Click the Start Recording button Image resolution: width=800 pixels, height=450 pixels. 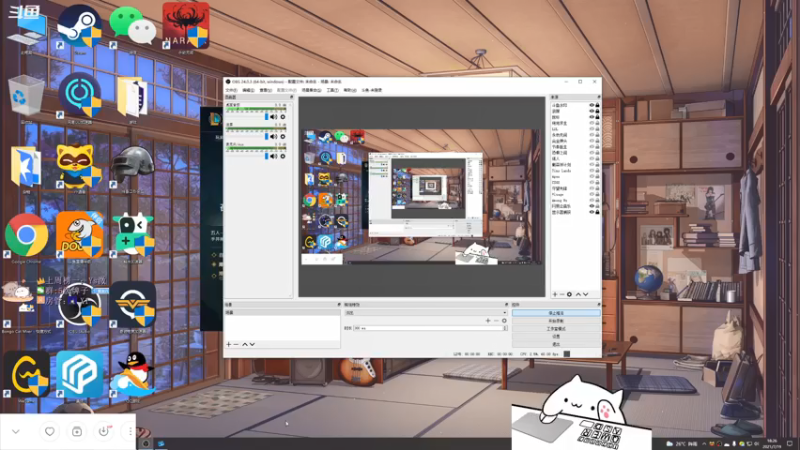pos(556,321)
